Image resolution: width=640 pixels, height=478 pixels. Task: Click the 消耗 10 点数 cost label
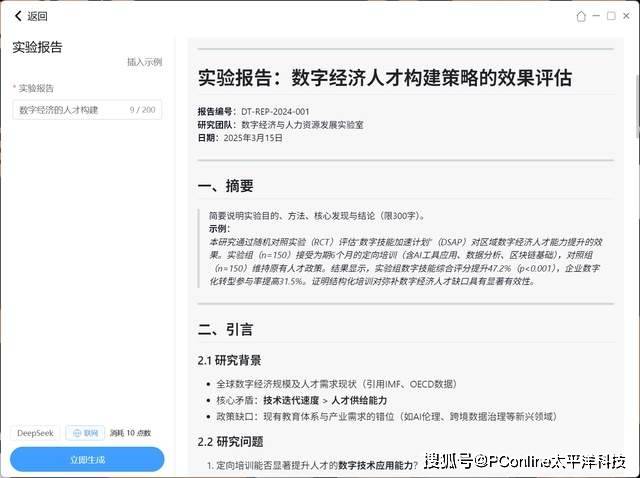[x=130, y=433]
